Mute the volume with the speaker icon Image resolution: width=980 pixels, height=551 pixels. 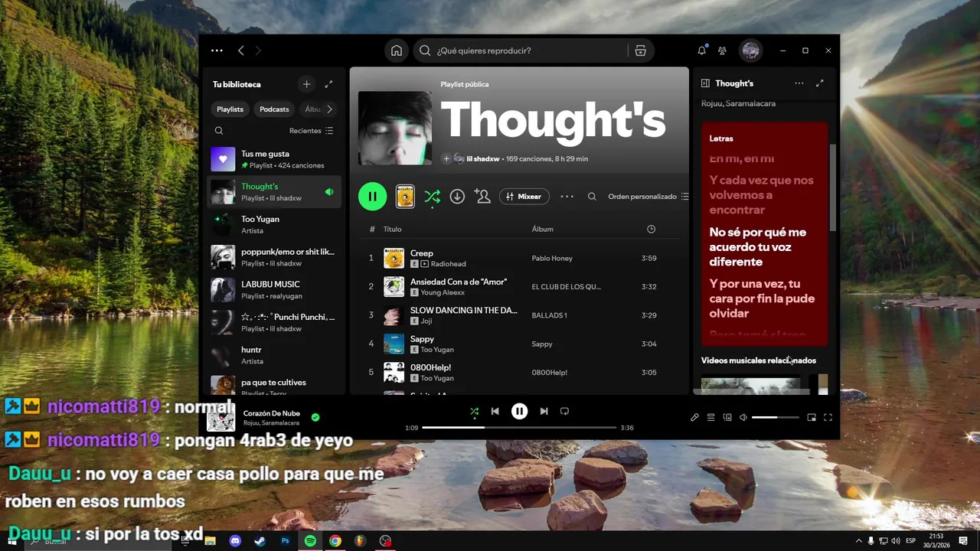tap(743, 417)
